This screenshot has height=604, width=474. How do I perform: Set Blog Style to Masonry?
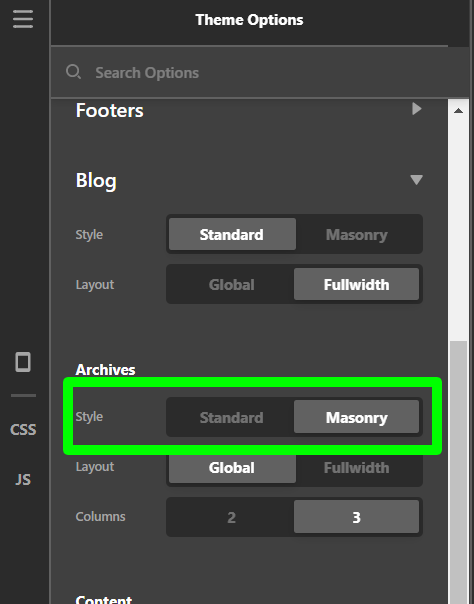tap(357, 234)
